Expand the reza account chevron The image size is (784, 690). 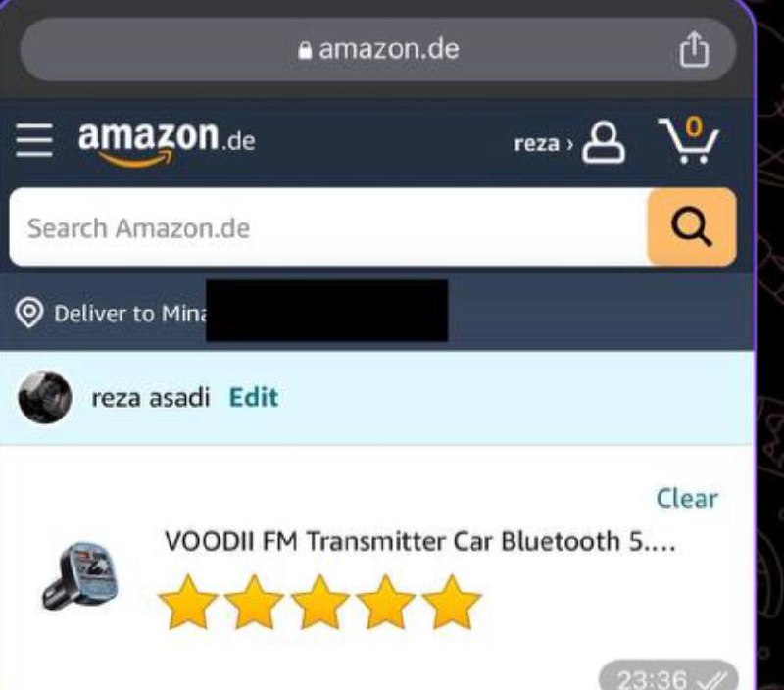tap(569, 144)
